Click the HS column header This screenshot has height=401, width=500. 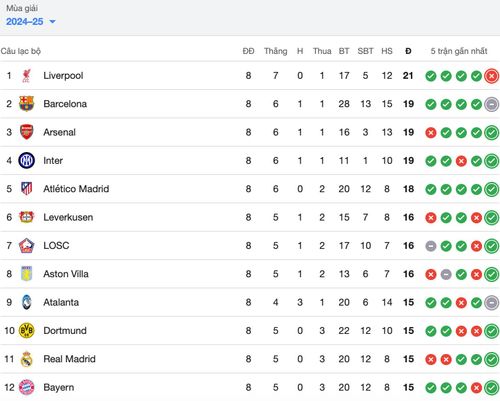(x=387, y=51)
